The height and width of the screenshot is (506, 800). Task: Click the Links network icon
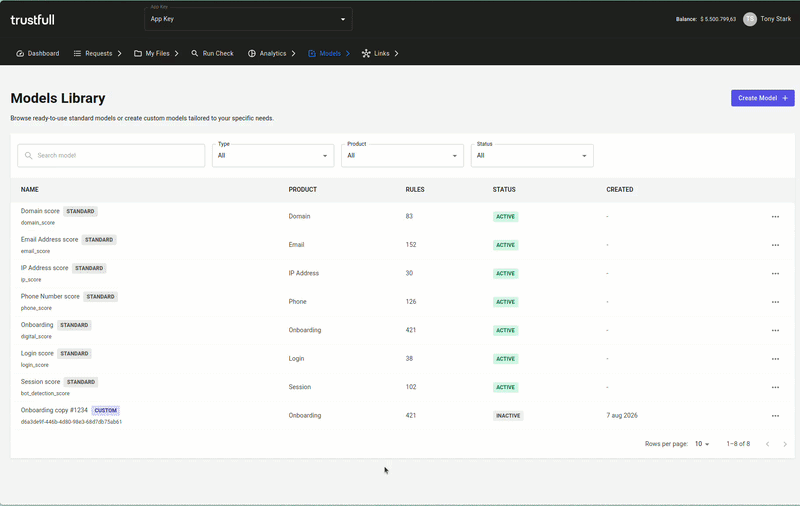[366, 54]
